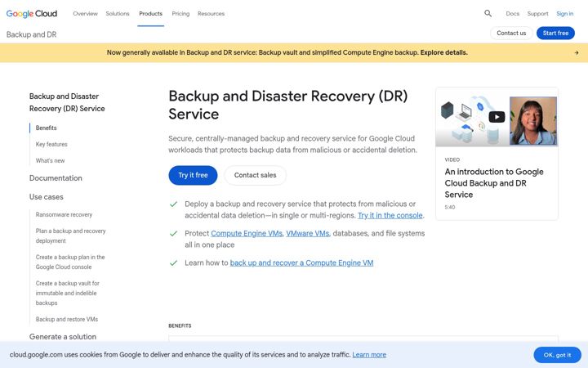Click the Contact sales button
The image size is (588, 368).
coord(255,175)
